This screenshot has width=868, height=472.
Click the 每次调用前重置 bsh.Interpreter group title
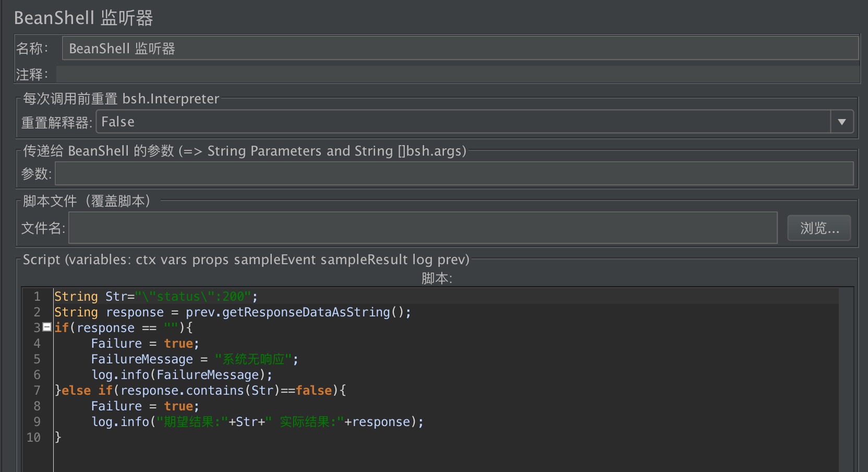click(x=121, y=99)
